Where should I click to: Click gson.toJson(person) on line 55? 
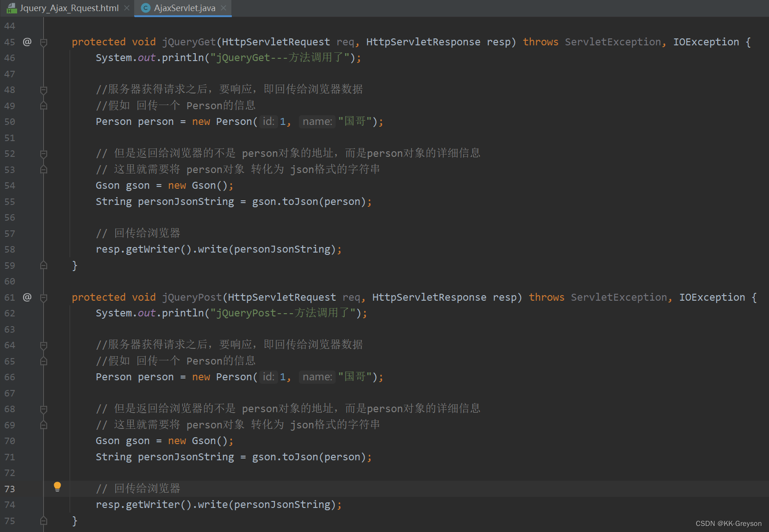coord(309,202)
